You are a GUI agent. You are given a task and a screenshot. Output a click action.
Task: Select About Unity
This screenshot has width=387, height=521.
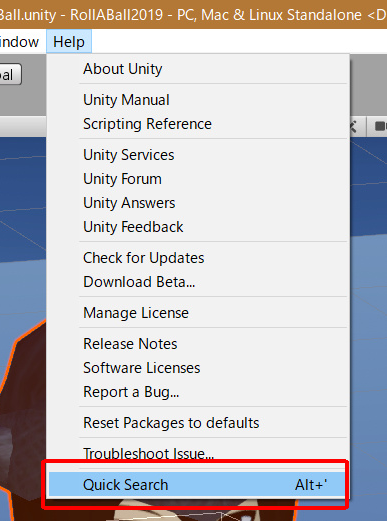coord(198,69)
